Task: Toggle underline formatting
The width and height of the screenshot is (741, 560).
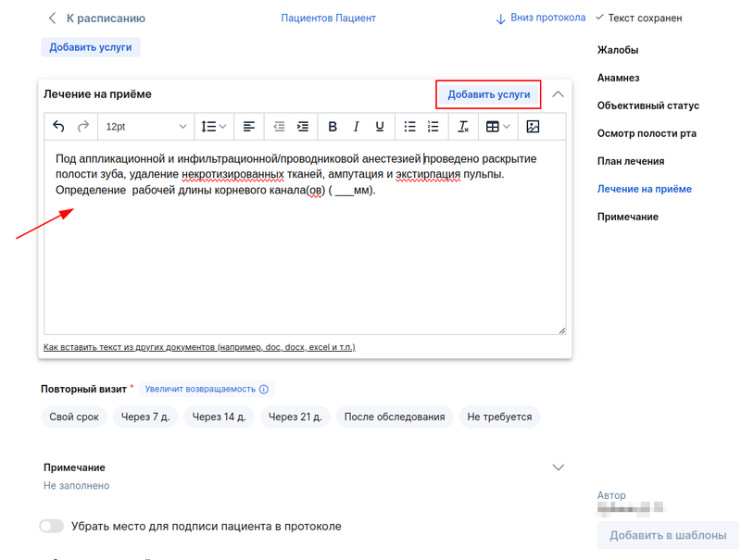Action: tap(380, 127)
